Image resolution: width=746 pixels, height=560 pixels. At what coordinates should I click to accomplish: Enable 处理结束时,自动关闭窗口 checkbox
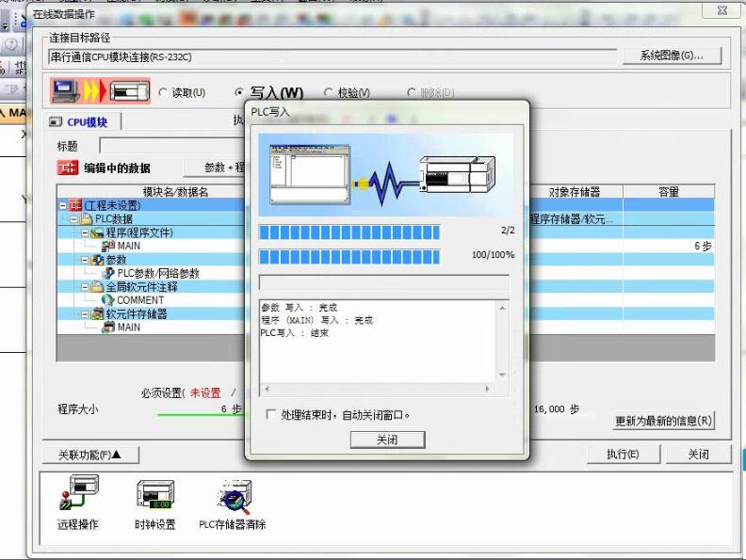271,414
